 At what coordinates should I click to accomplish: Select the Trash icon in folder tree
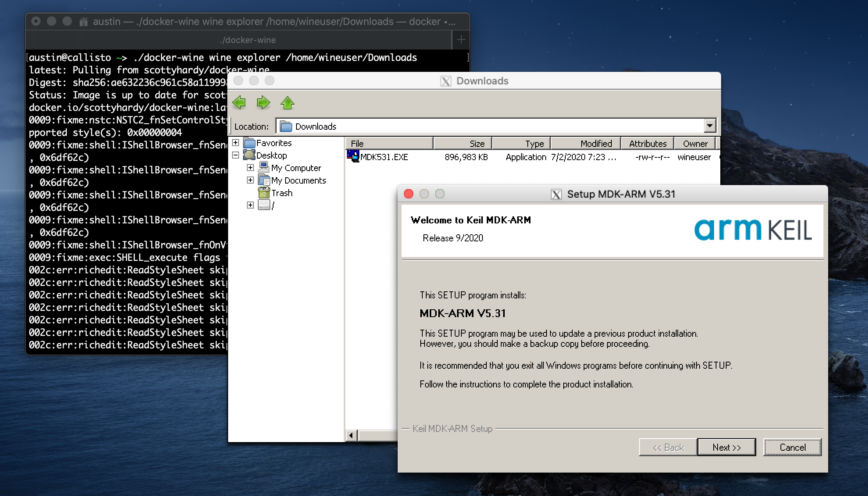[264, 193]
